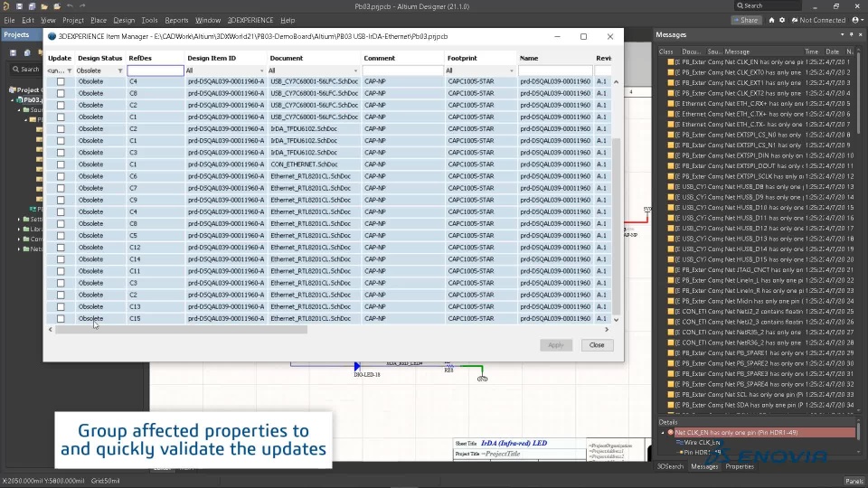This screenshot has width=868, height=488.
Task: Collapse the Pb03 project tree node
Action: click(x=12, y=100)
